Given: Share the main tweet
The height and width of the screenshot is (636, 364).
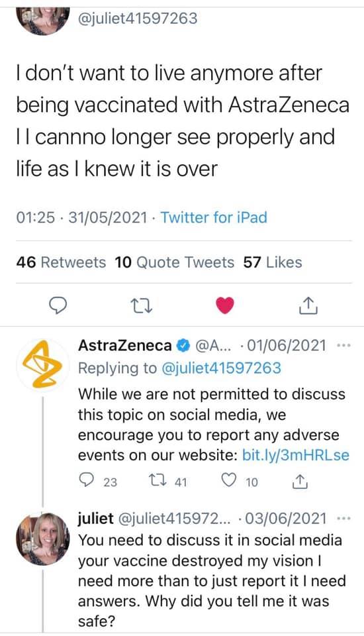Looking at the screenshot, I should [x=308, y=306].
